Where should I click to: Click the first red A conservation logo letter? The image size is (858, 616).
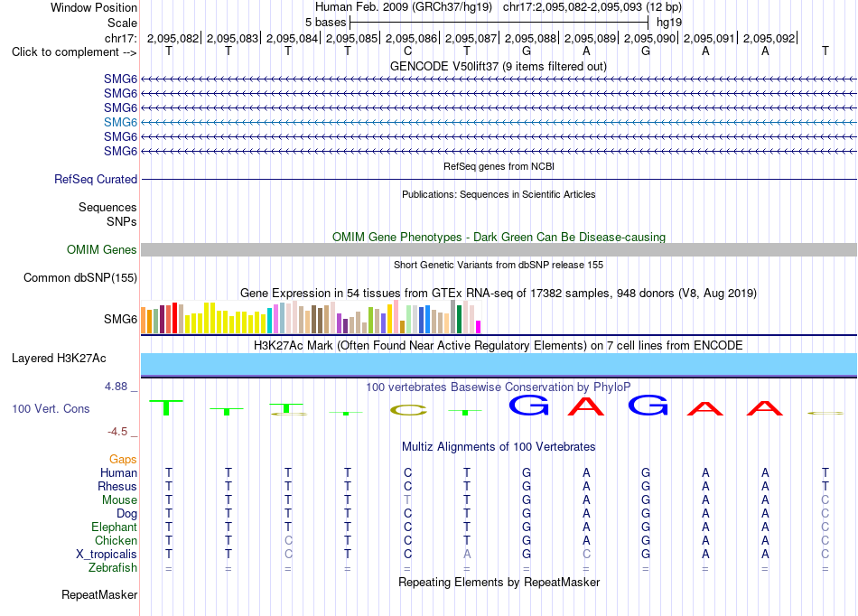tap(586, 406)
